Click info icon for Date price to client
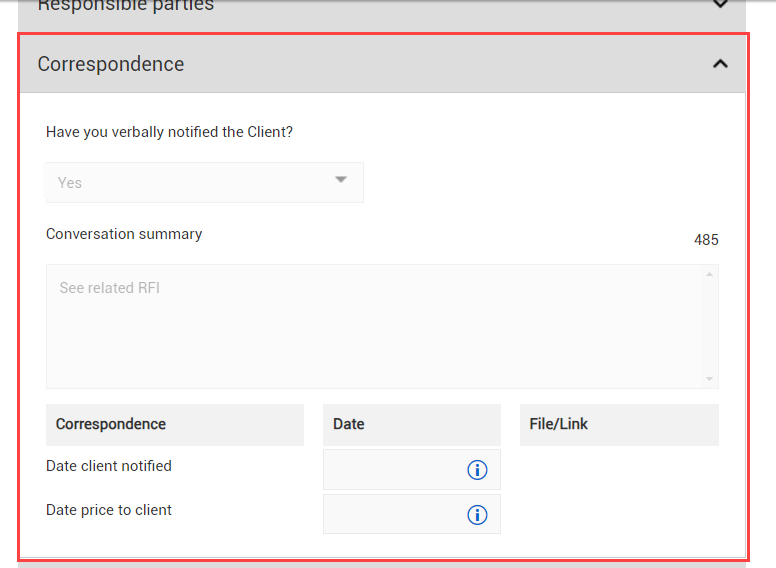Image resolution: width=776 pixels, height=568 pixels. [x=477, y=515]
